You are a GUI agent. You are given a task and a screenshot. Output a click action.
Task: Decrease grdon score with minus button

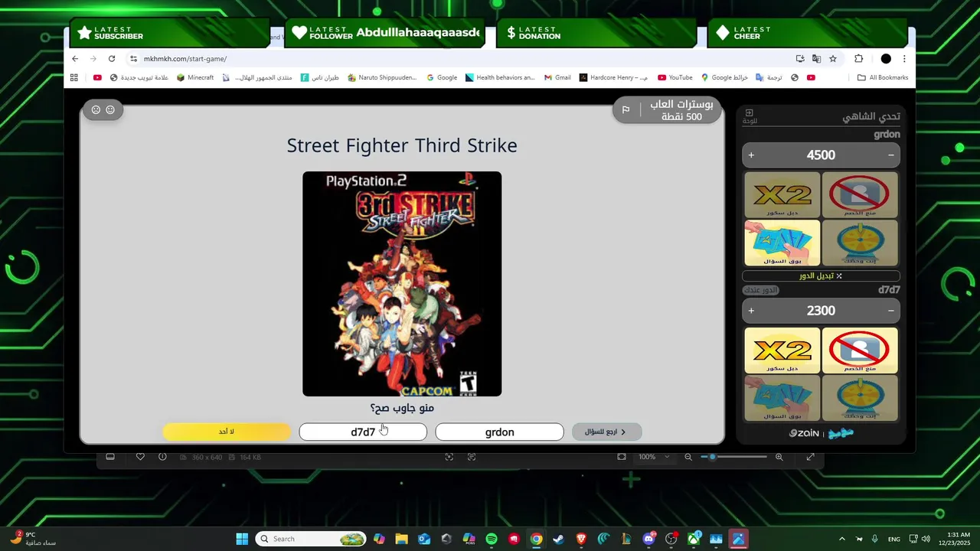[891, 155]
